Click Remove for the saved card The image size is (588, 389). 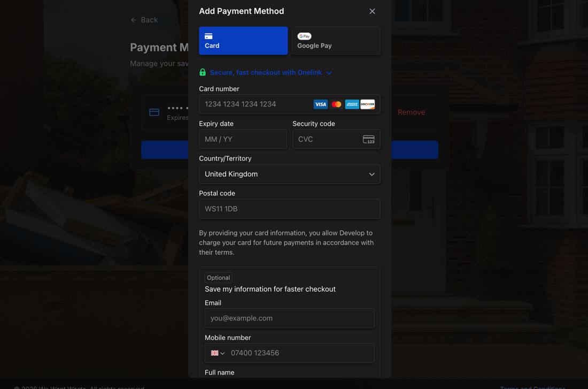[x=412, y=112]
